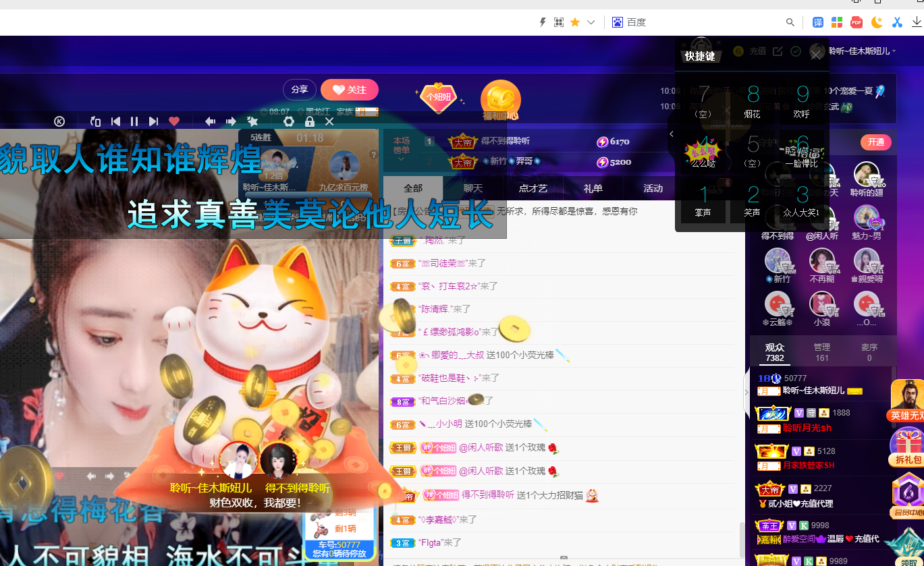
Task: Click the 百度 search engine selector
Action: click(x=629, y=22)
